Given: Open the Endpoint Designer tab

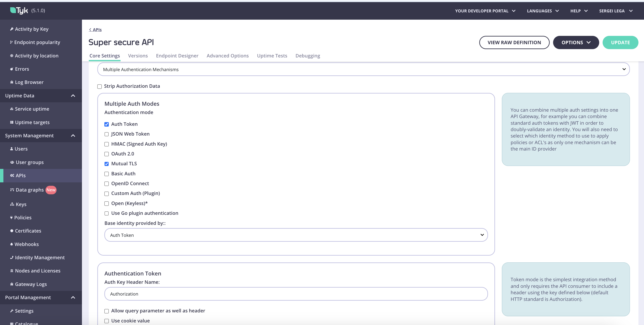Looking at the screenshot, I should tap(177, 56).
